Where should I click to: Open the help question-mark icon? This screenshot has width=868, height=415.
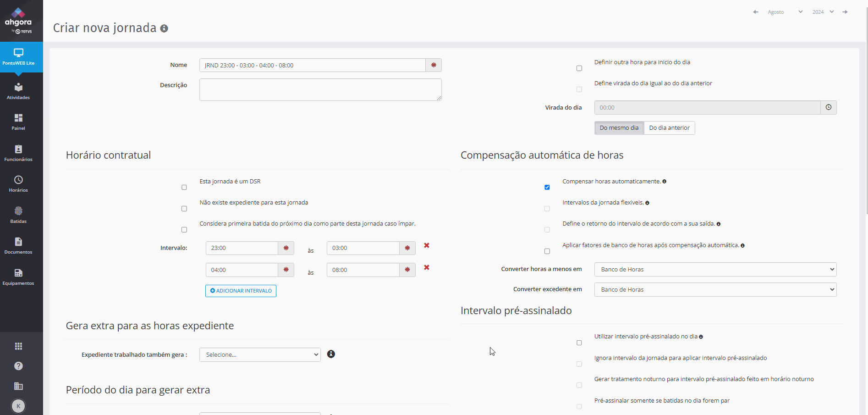[18, 366]
